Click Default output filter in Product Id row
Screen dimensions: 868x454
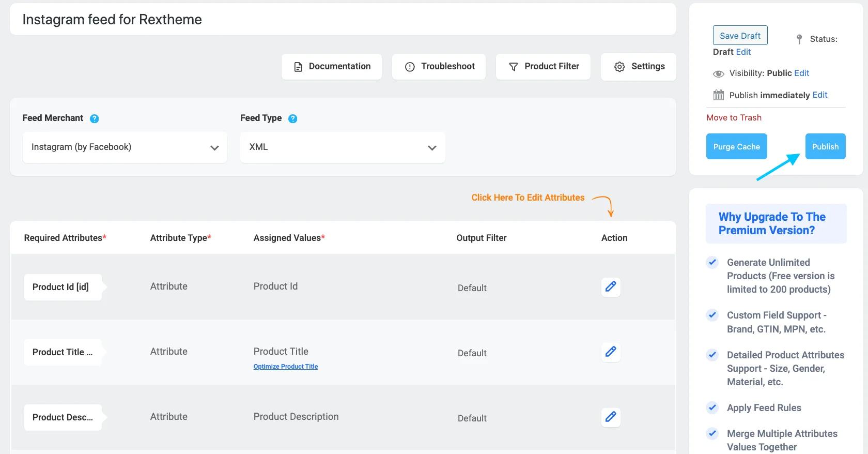tap(472, 288)
